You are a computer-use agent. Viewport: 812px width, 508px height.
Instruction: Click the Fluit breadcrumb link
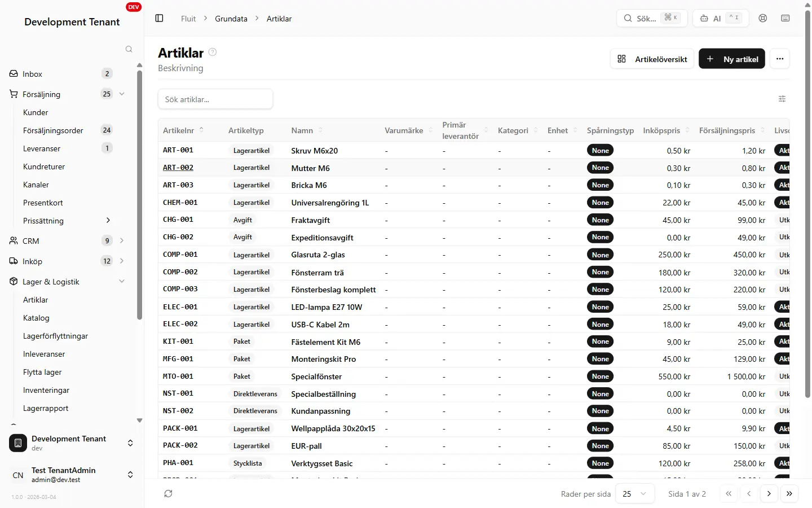pos(188,19)
